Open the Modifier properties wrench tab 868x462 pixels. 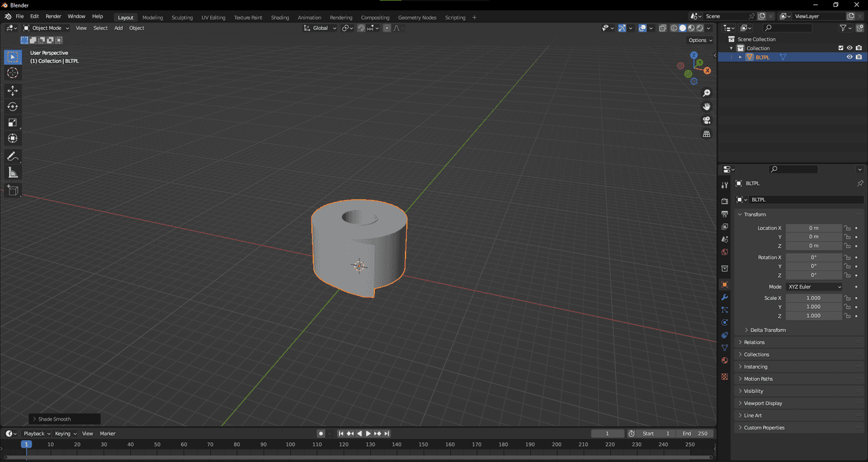(x=724, y=297)
